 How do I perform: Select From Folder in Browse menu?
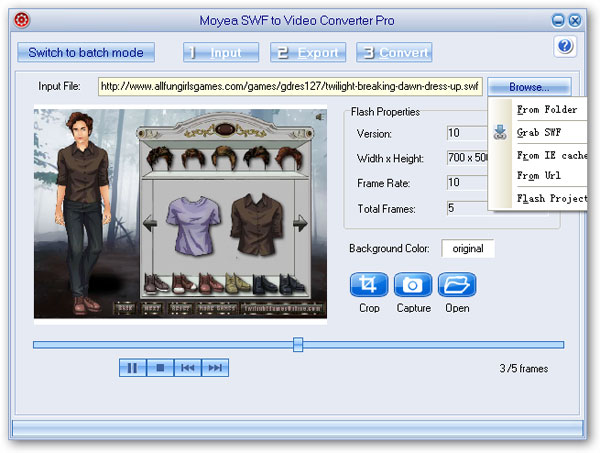547,110
